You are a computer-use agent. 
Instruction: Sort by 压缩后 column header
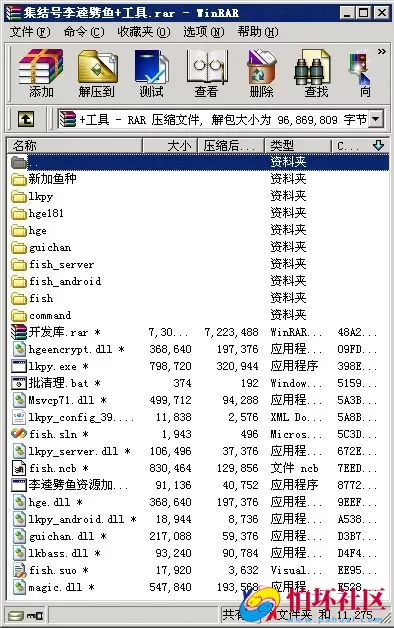point(231,145)
